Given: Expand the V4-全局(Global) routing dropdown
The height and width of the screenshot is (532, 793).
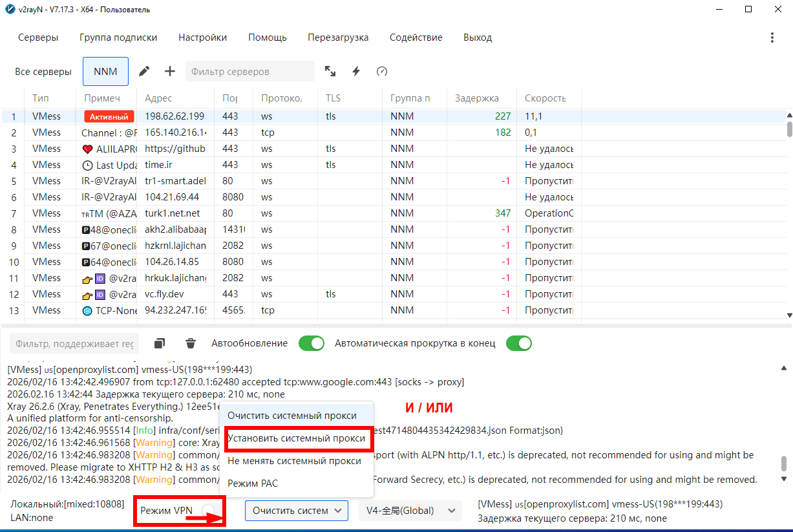Looking at the screenshot, I should pos(410,511).
